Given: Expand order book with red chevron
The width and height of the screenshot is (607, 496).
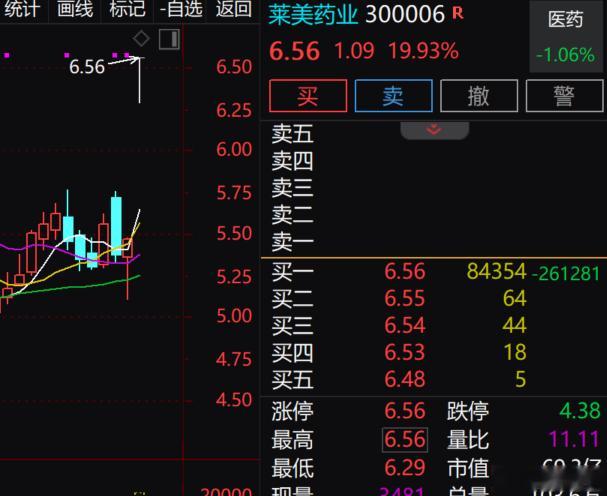Looking at the screenshot, I should coord(434,130).
